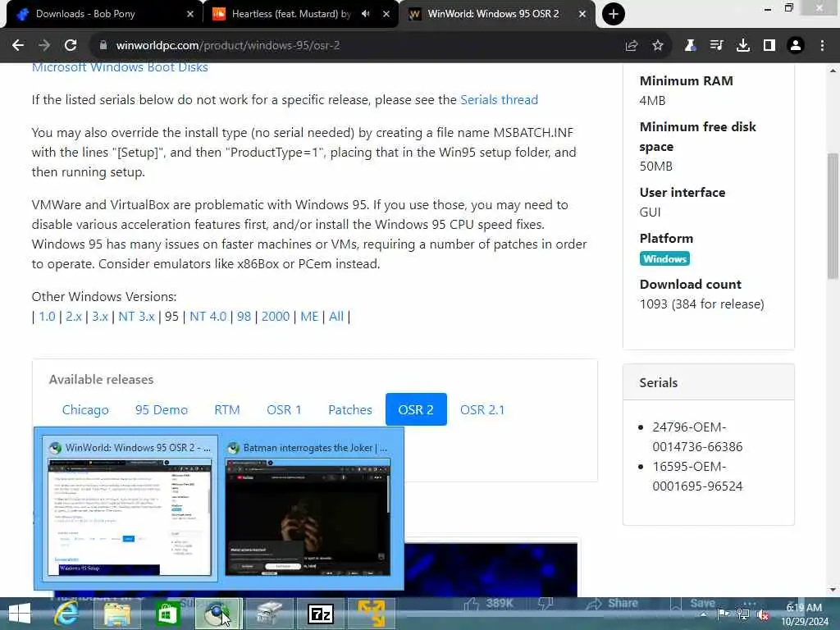Open Windows NT 3.x version link

136,317
